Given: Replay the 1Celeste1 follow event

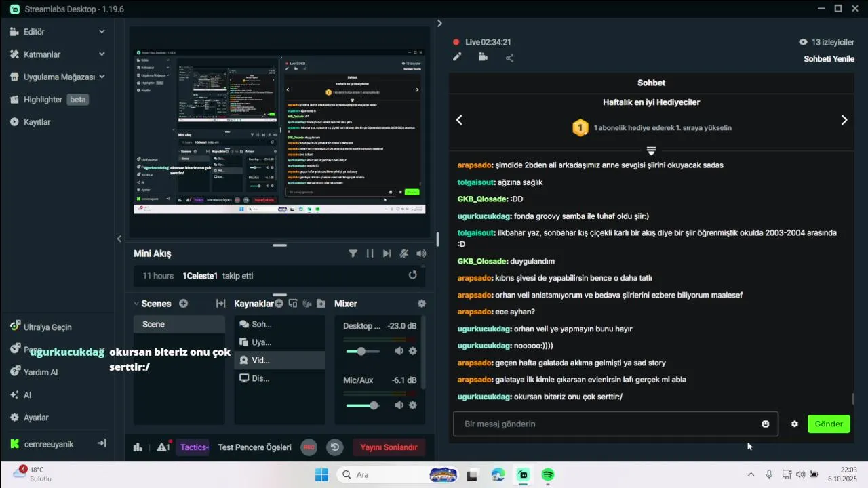Looking at the screenshot, I should 412,275.
